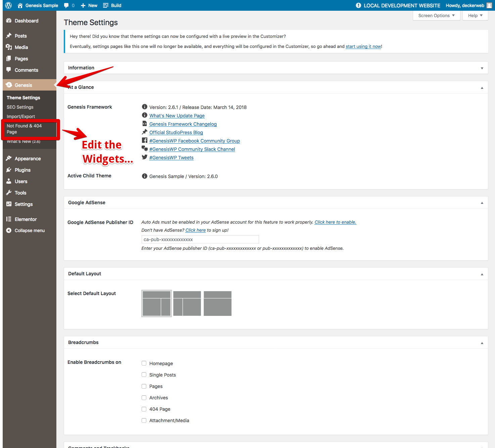Screen dimensions: 495x448
Task: Open the Help dropdown tab
Action: click(x=475, y=15)
